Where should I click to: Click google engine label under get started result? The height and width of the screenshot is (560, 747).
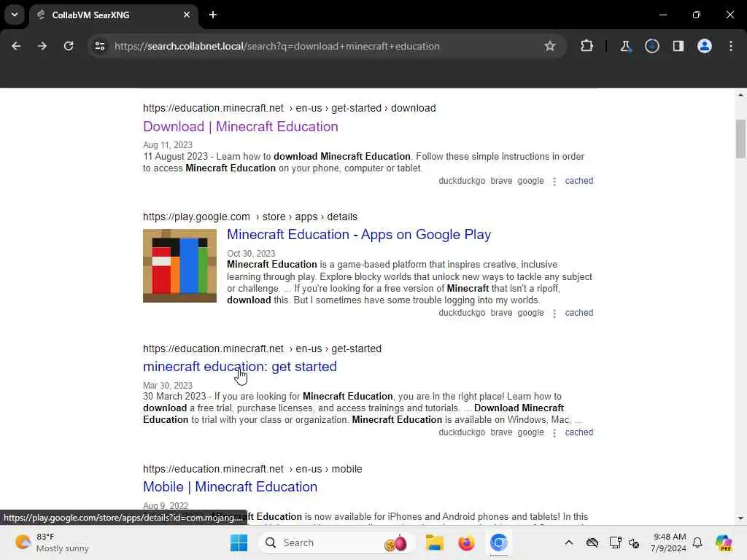[x=530, y=432]
